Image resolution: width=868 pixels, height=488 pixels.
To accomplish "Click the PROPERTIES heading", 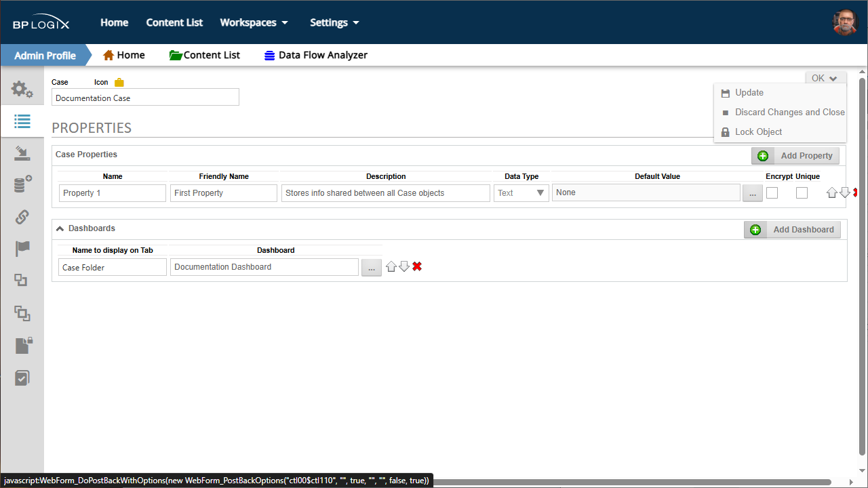I will pos(92,128).
